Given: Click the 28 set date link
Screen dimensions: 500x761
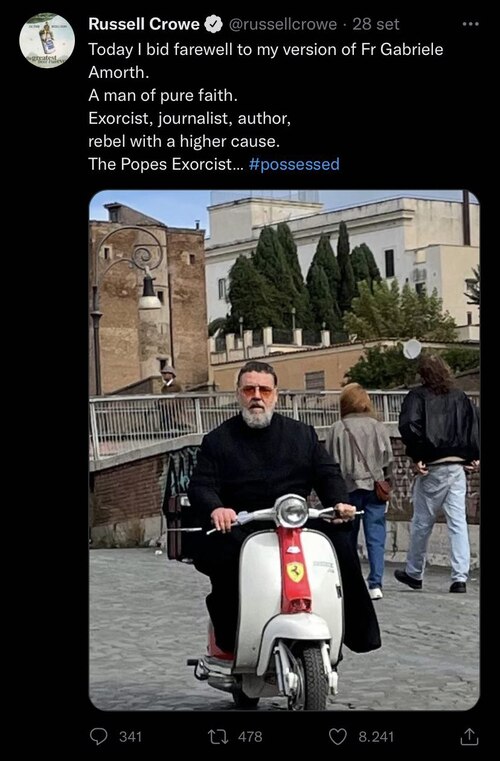Looking at the screenshot, I should coord(376,24).
